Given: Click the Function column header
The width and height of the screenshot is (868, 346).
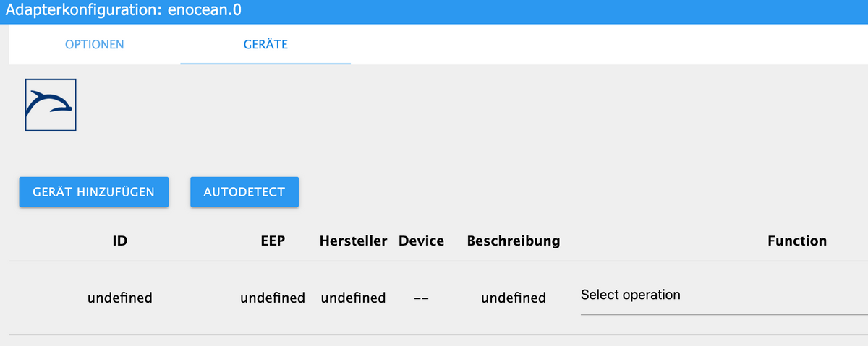Looking at the screenshot, I should click(x=796, y=241).
